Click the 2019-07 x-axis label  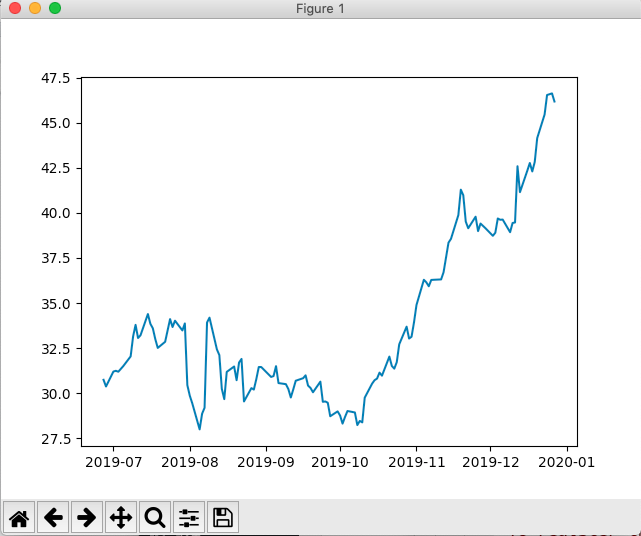click(114, 462)
